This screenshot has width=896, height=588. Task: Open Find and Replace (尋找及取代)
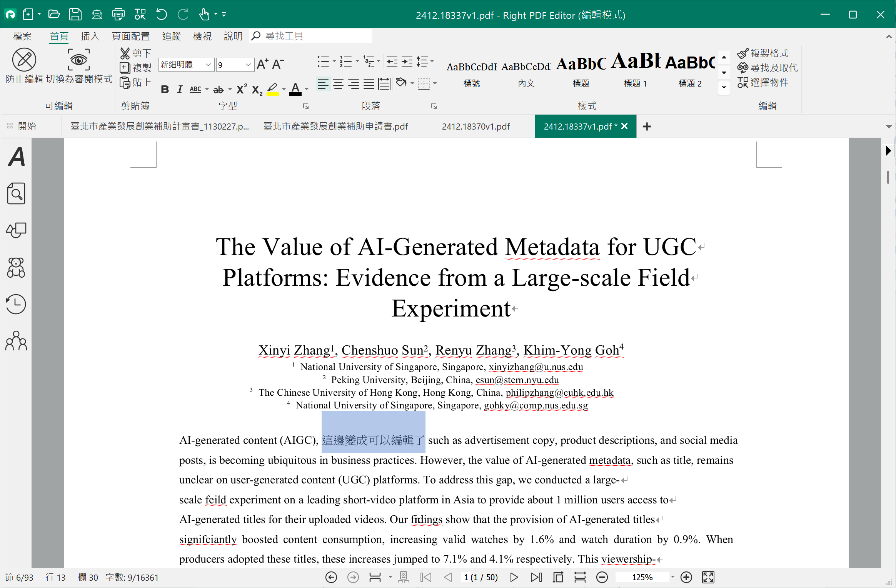point(768,68)
